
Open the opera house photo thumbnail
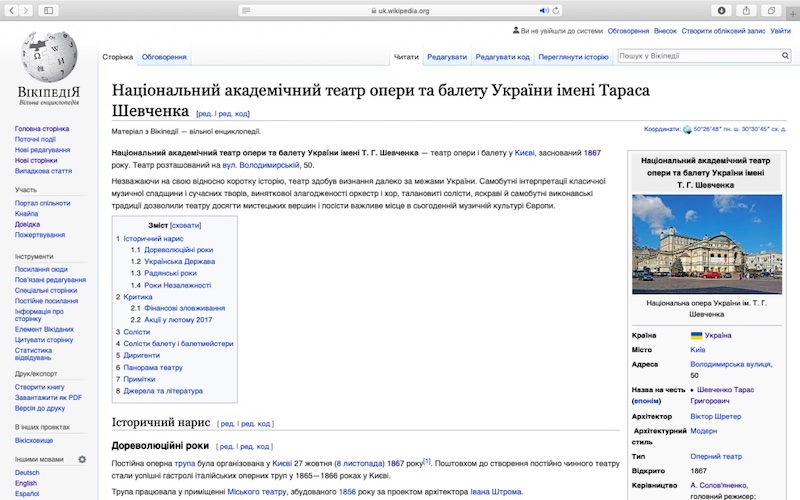click(707, 244)
